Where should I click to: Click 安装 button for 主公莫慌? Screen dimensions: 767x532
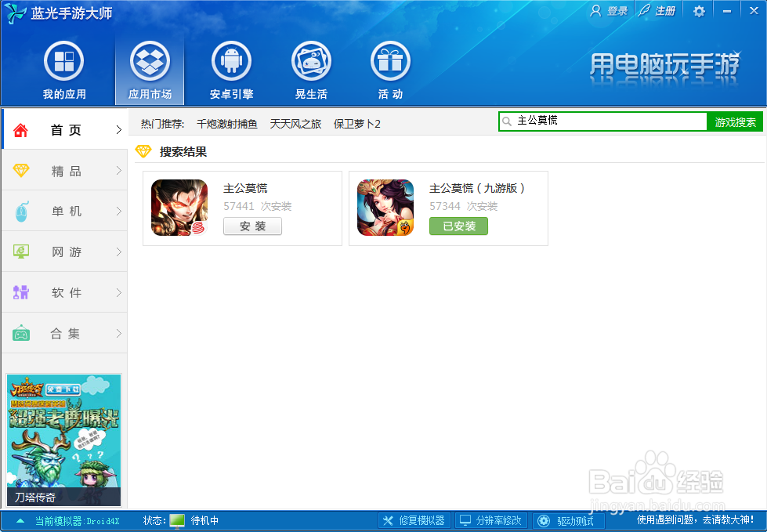[x=252, y=226]
